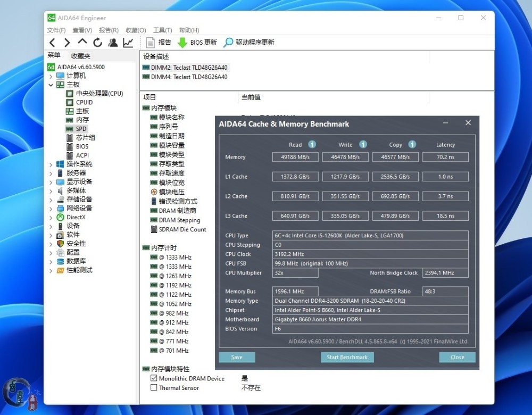Enable the Thermal Sensor checkbox
This screenshot has width=532, height=415.
[154, 388]
